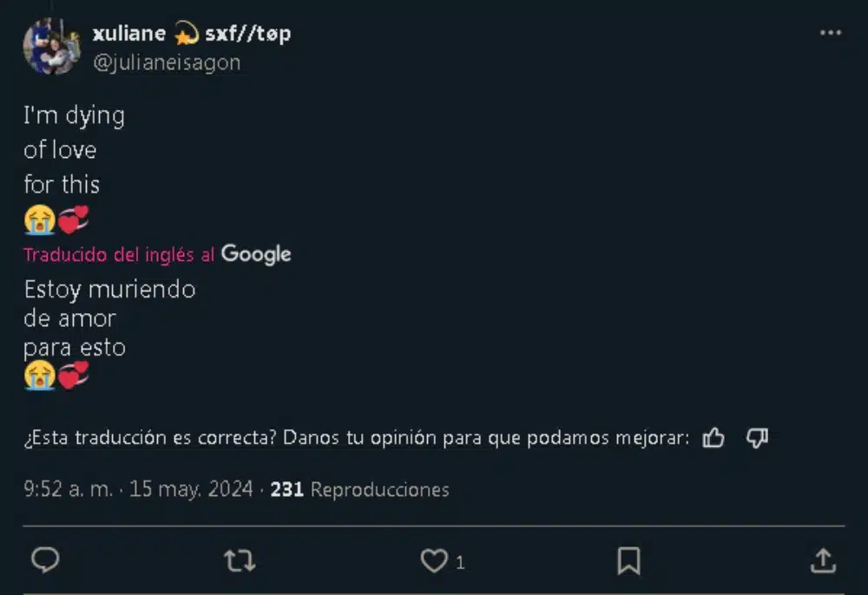Retweet xuliane's post

pyautogui.click(x=240, y=560)
